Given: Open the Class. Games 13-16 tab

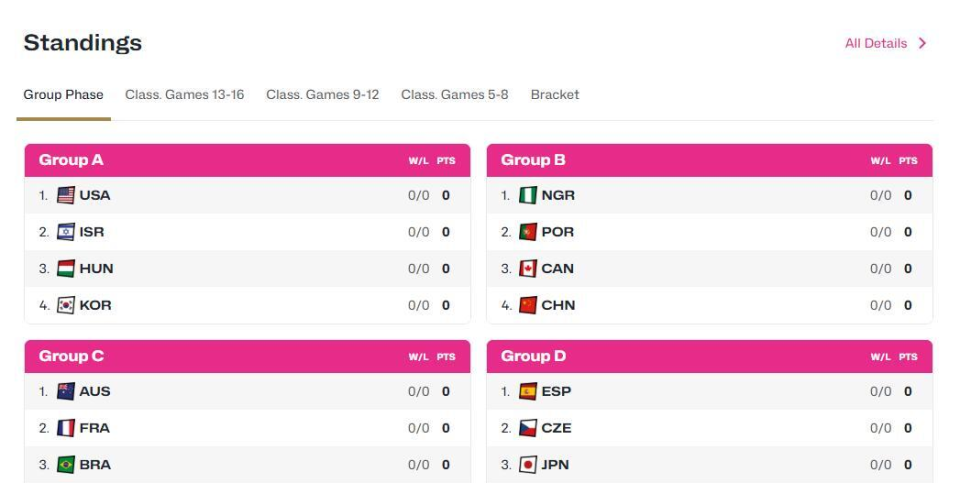Looking at the screenshot, I should pyautogui.click(x=184, y=95).
